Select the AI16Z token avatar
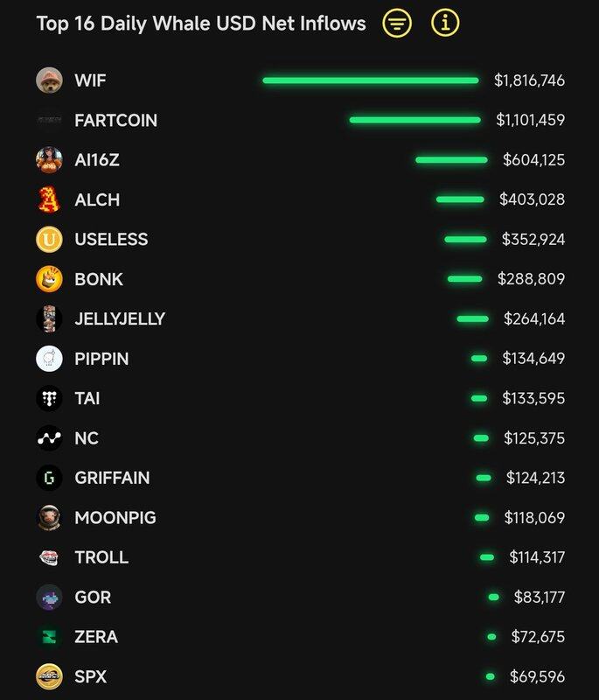 tap(49, 160)
